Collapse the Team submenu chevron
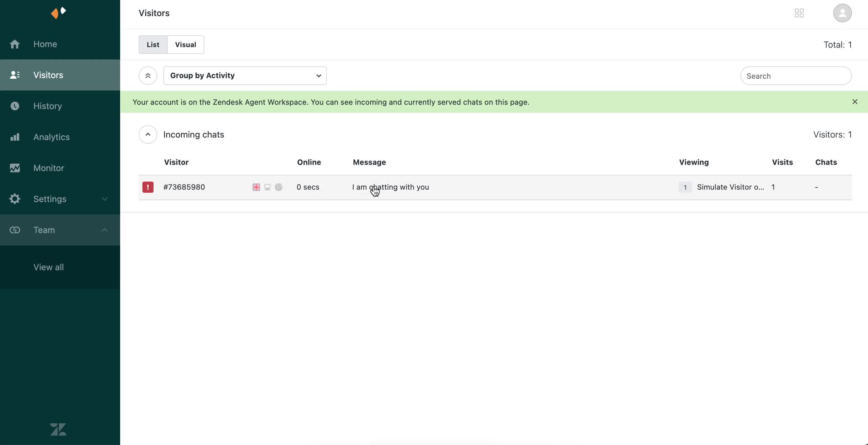The height and width of the screenshot is (445, 868). click(104, 230)
